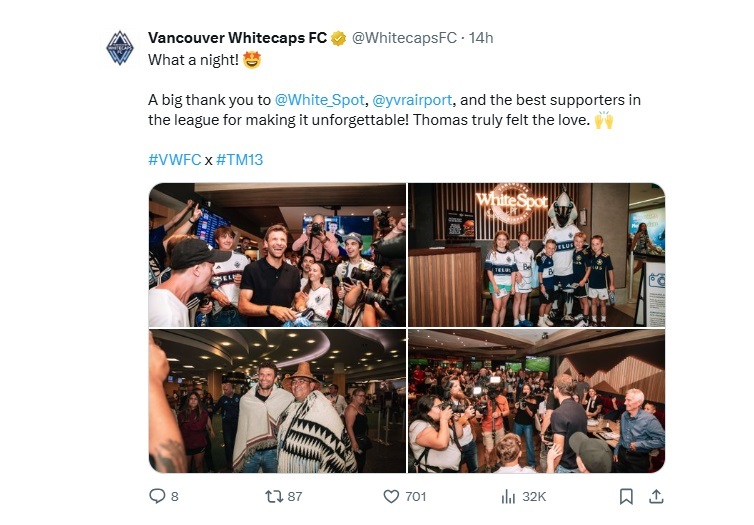Click the @WhitecapsFC handle
This screenshot has width=754, height=525.
coord(404,38)
